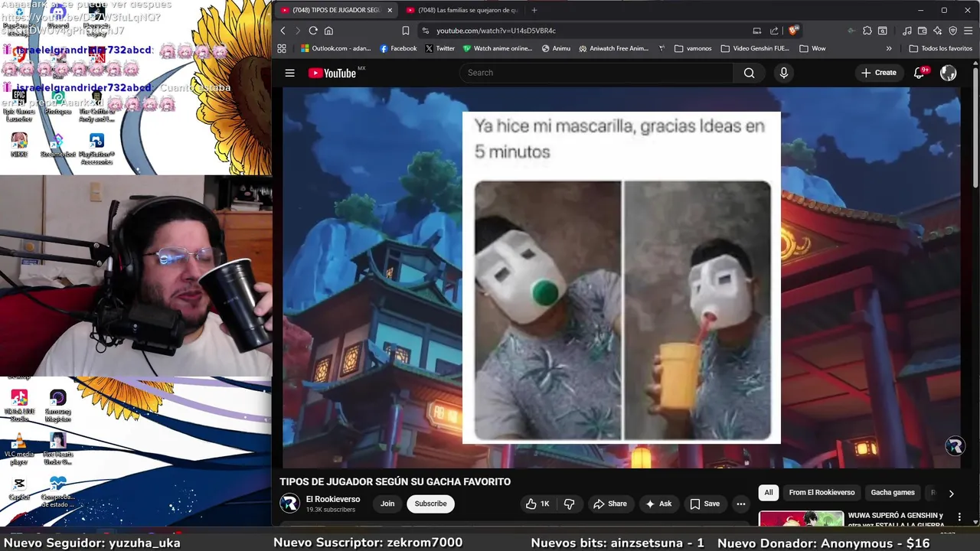Open a new browser tab

534,10
